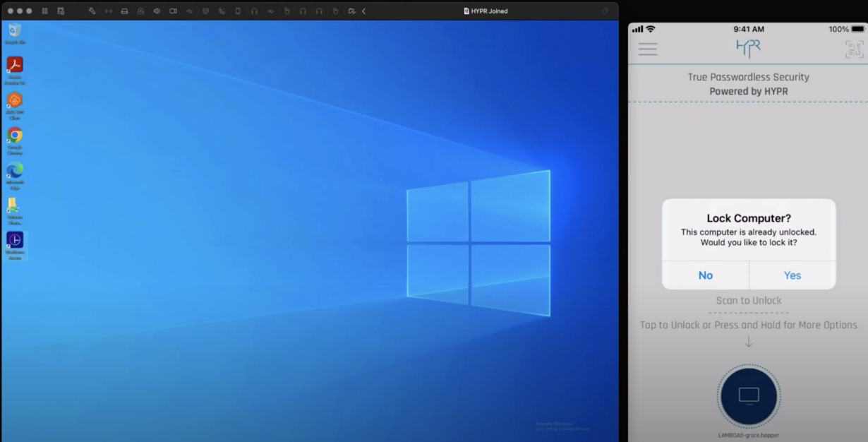Click the Wi-Fi signal icon on the phone
Screen dimensions: 868x442
coord(651,29)
